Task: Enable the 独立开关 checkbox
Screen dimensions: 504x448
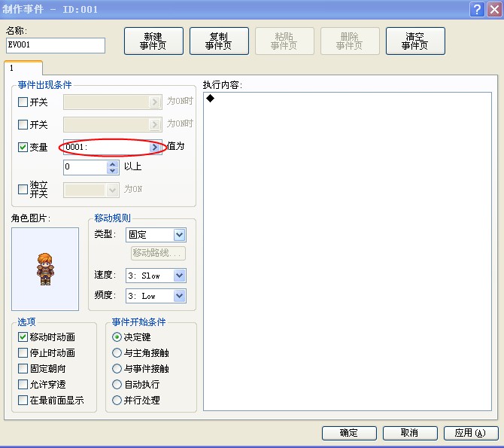Action: (23, 189)
